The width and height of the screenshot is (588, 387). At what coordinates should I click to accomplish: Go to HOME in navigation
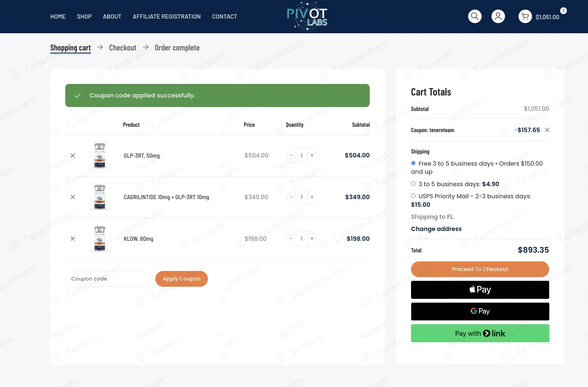(58, 17)
